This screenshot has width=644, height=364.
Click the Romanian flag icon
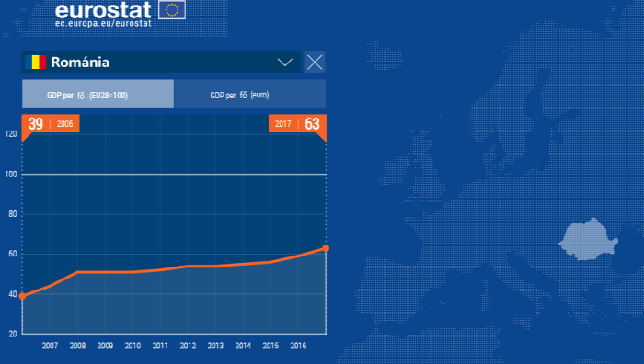coord(35,63)
